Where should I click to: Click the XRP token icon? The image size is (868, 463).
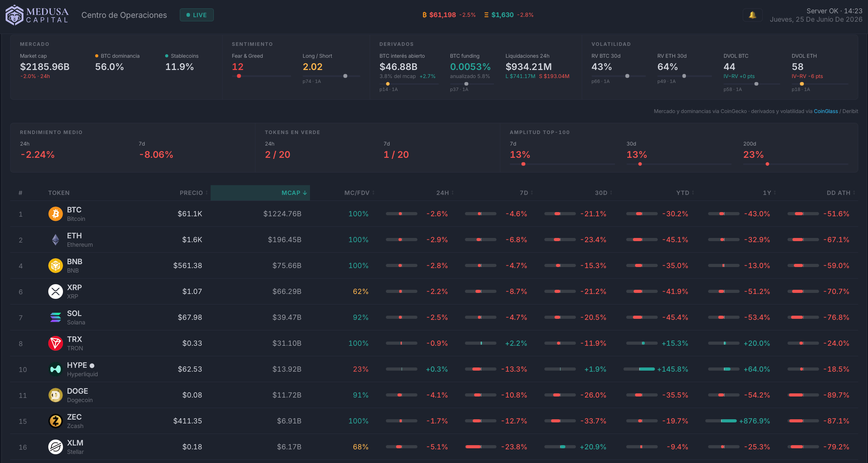[x=56, y=292]
